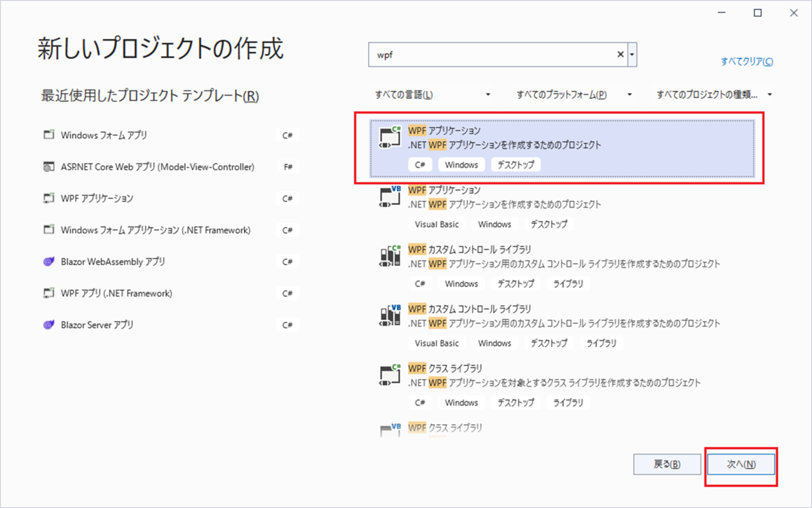812x508 pixels.
Task: Clear the search box with X icon
Action: (x=621, y=55)
